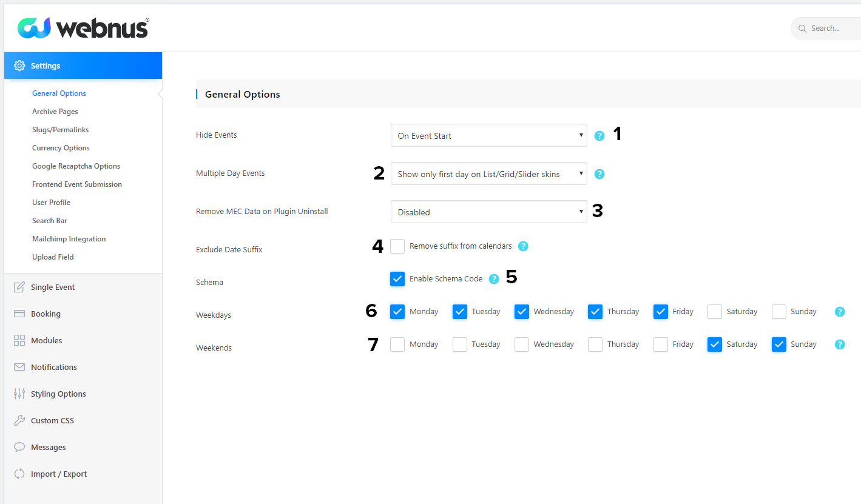Click the Notifications envelope icon
The height and width of the screenshot is (504, 861).
pos(19,367)
